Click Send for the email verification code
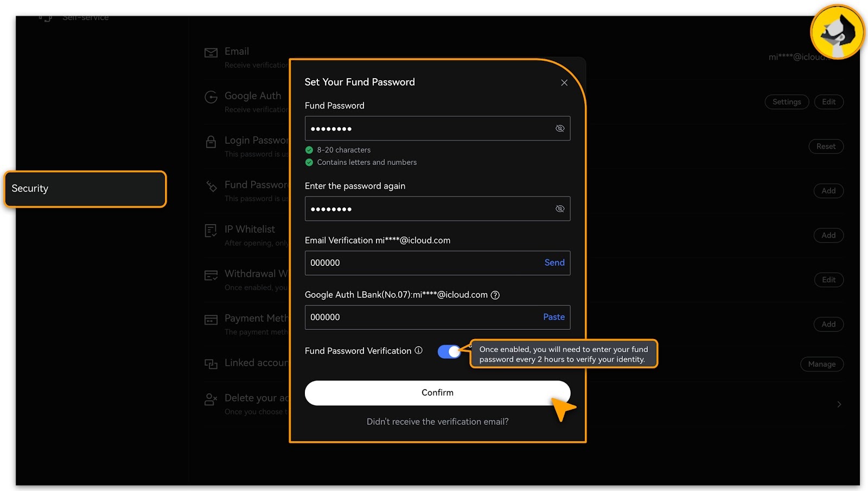The image size is (868, 491). (554, 263)
